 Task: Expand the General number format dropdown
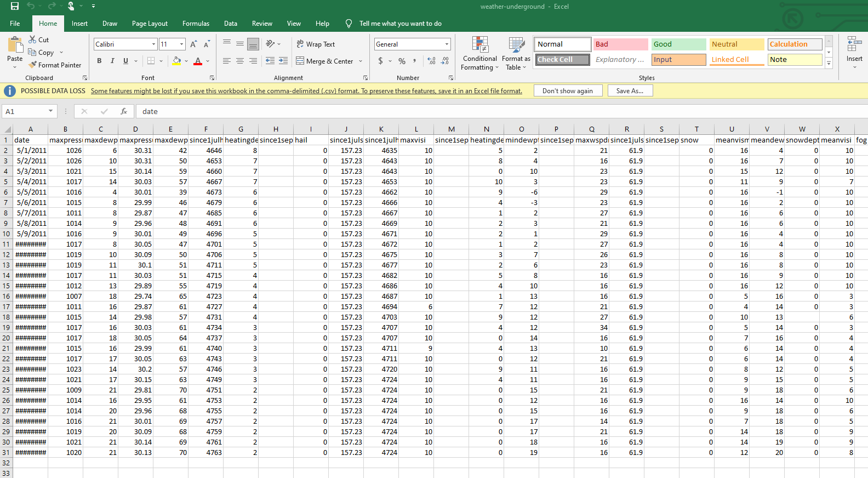click(x=447, y=44)
